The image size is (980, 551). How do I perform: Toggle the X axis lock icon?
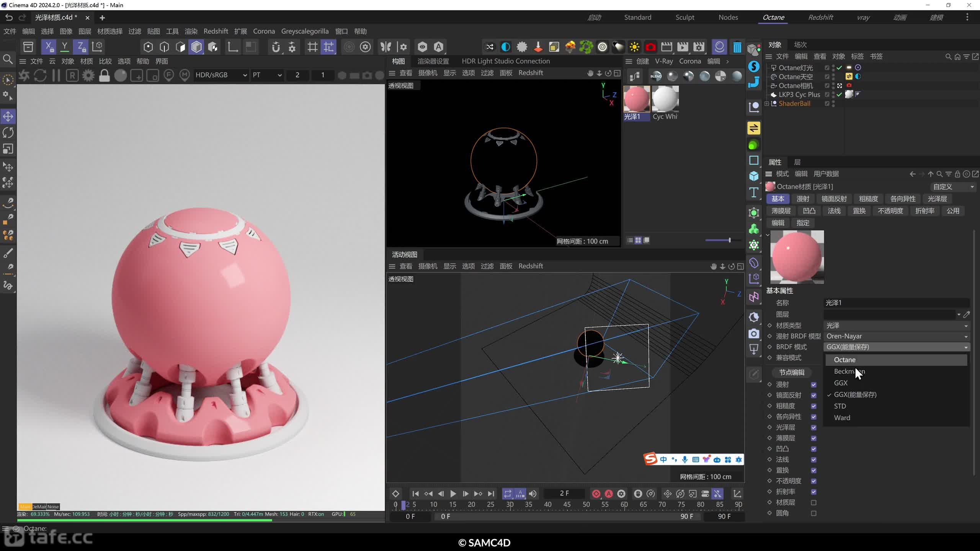(x=49, y=47)
